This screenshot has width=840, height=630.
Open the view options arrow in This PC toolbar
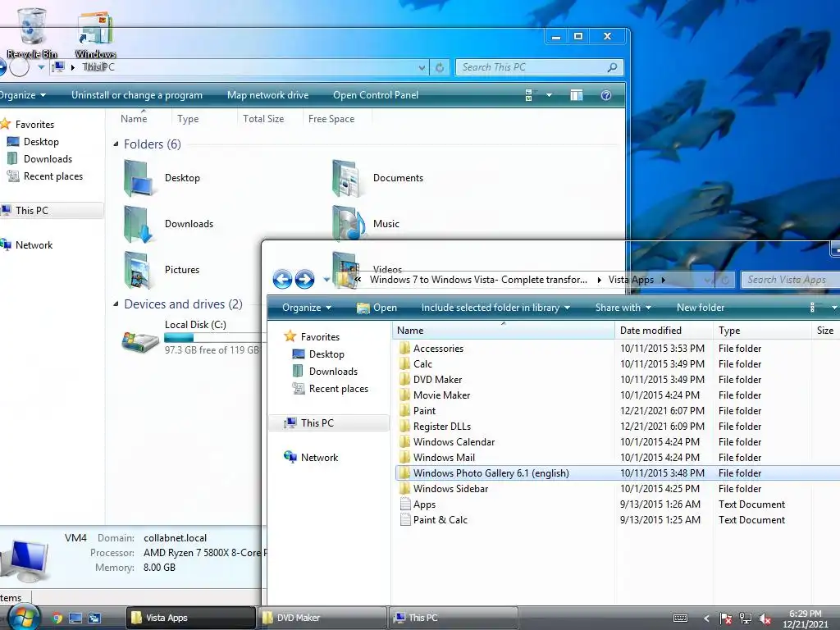549,95
